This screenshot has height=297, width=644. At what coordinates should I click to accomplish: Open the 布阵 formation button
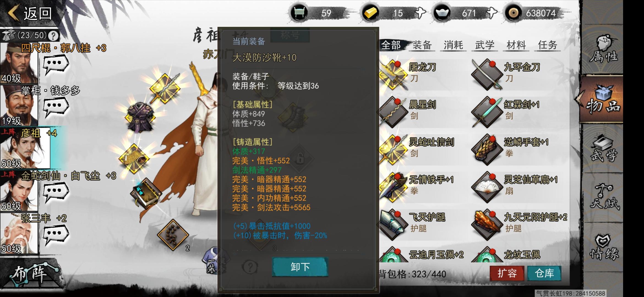(30, 274)
